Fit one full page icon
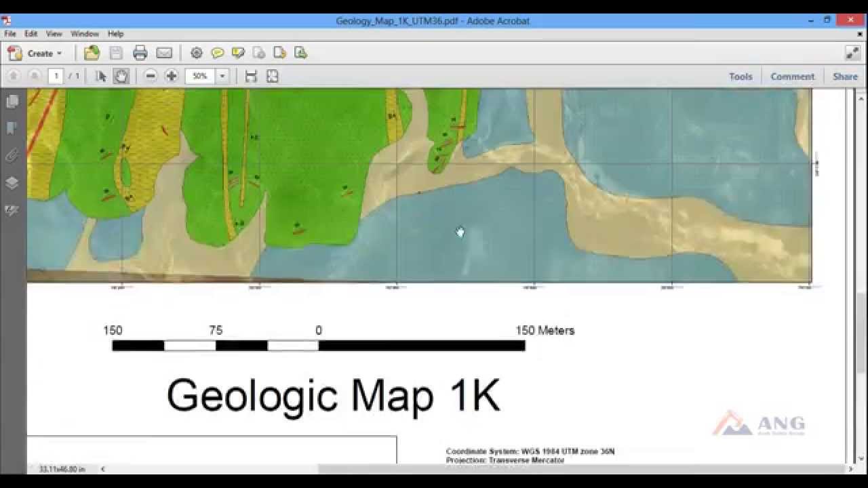This screenshot has height=488, width=868. pos(272,76)
